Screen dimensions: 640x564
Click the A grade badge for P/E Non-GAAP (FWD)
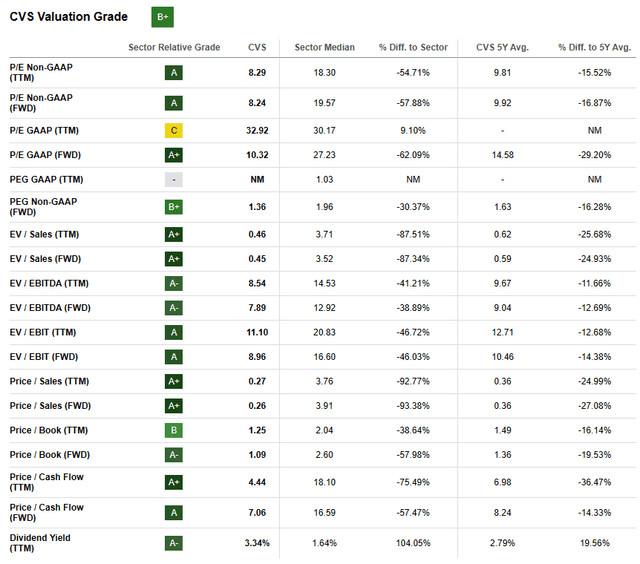click(x=174, y=103)
